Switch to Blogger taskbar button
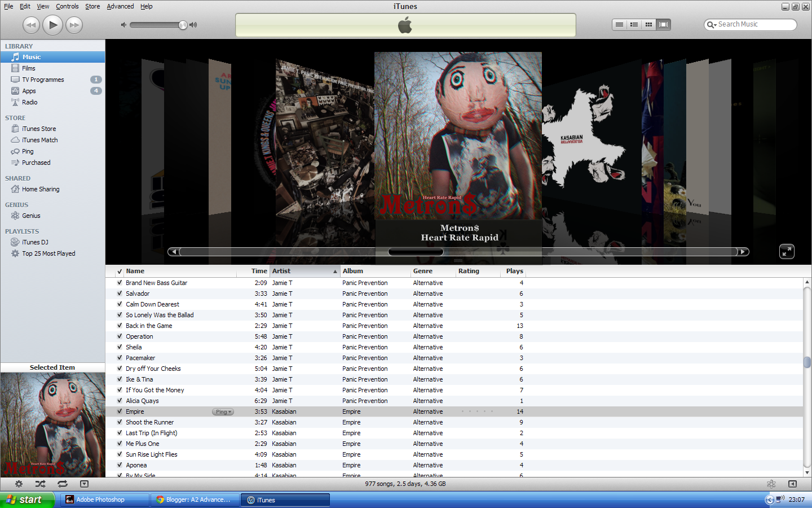This screenshot has height=508, width=812. (x=195, y=500)
